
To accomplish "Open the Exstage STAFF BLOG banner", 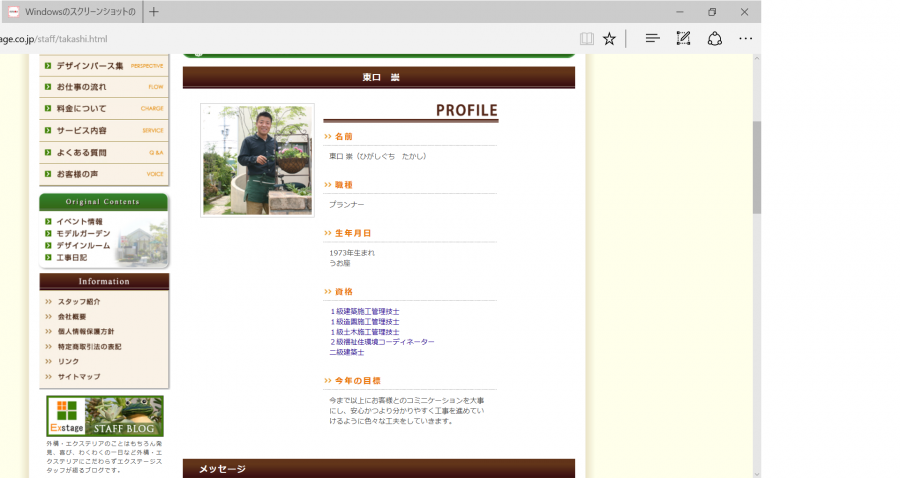I will point(105,416).
